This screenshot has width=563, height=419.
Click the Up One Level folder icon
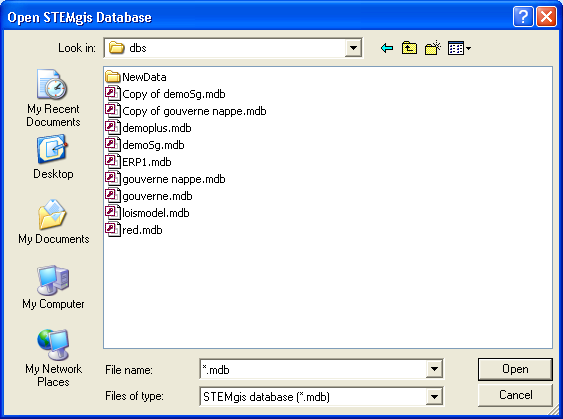click(409, 48)
